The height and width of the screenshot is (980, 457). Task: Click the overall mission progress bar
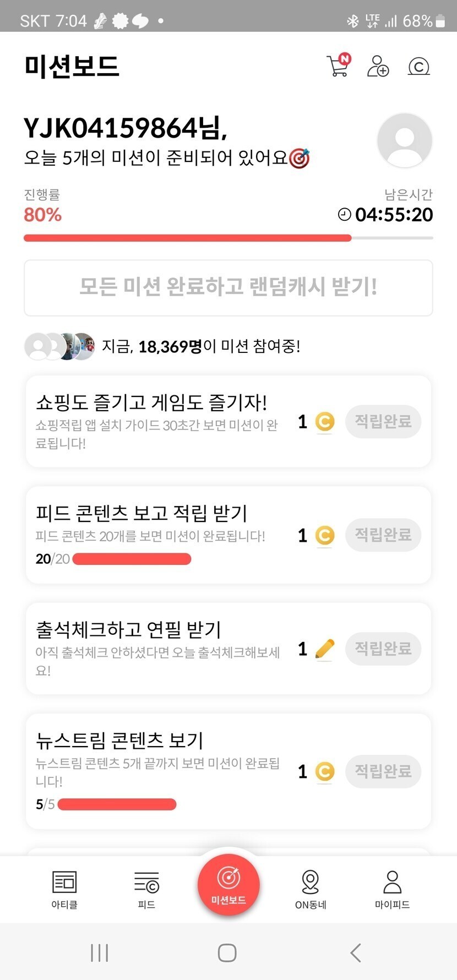point(228,238)
